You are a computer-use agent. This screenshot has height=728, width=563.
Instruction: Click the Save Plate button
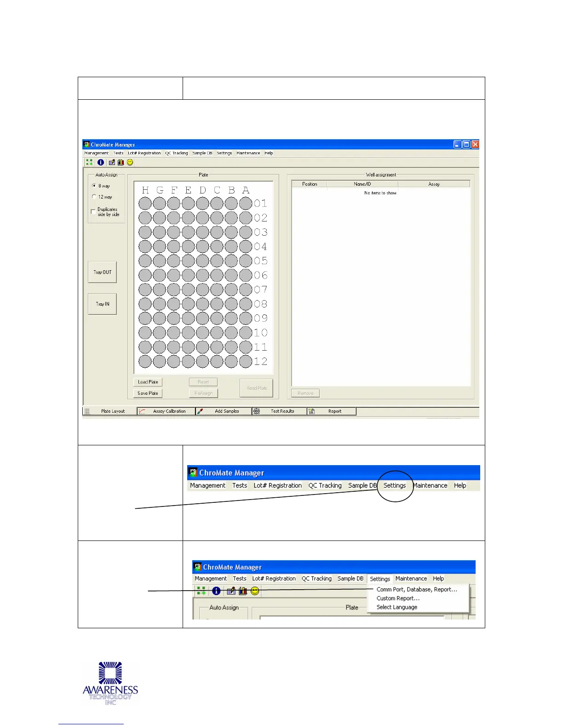click(x=148, y=393)
